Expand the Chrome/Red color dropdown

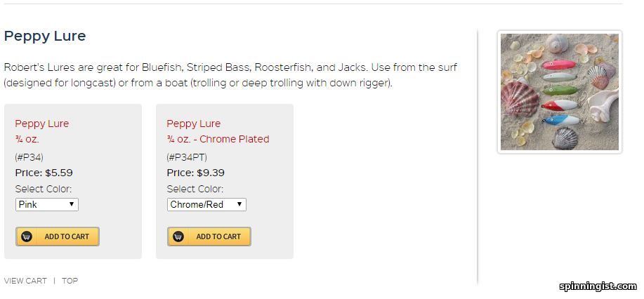[206, 204]
